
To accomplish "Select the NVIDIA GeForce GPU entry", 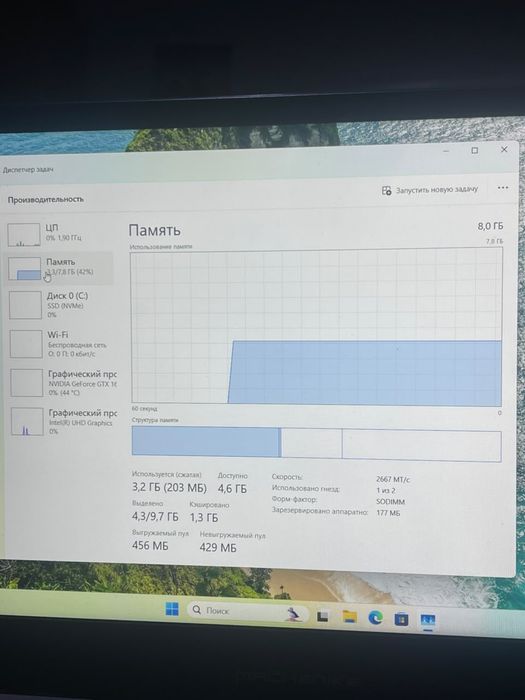I will click(62, 383).
